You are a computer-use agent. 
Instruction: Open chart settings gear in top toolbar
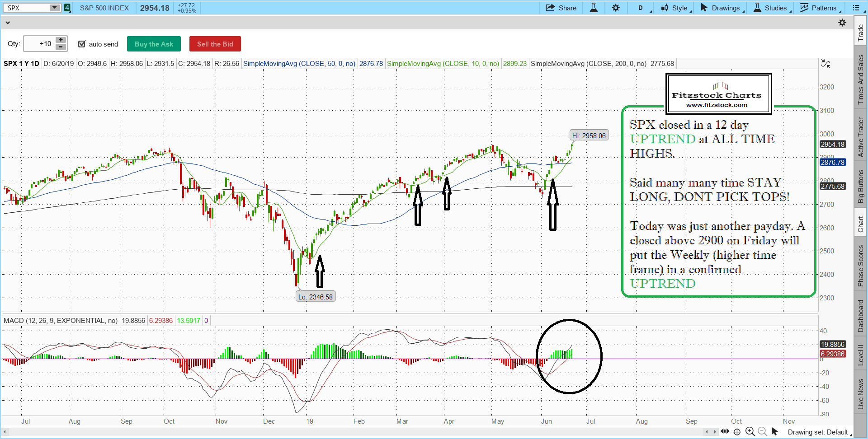click(616, 8)
